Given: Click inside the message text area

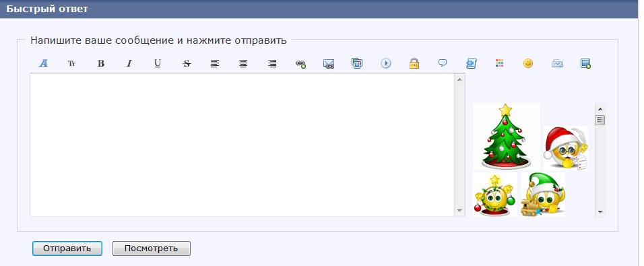Looking at the screenshot, I should (243, 145).
